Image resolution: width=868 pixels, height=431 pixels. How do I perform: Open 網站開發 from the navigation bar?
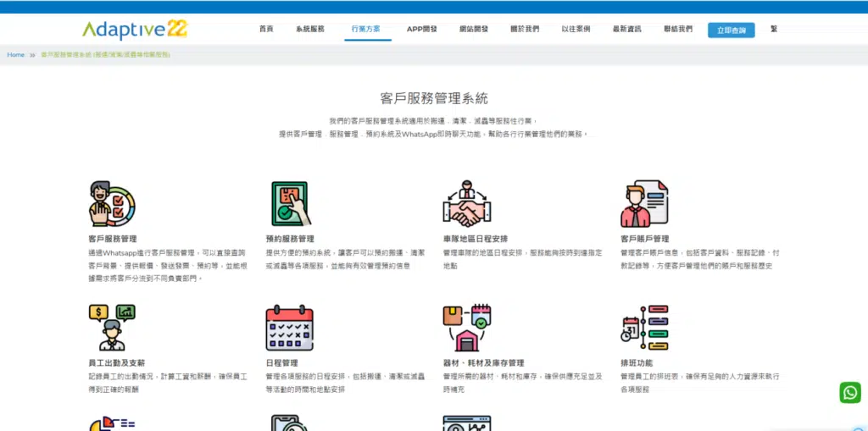point(473,29)
